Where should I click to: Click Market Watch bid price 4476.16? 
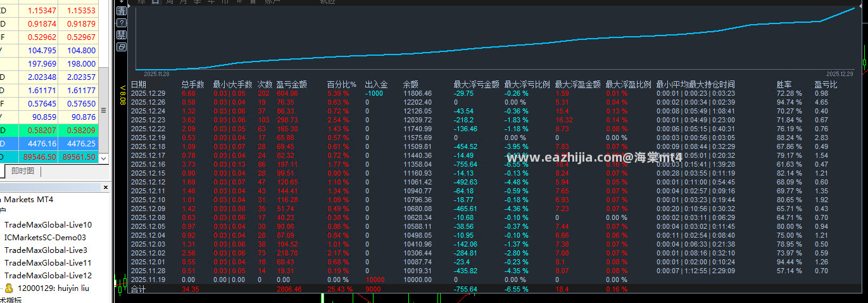tap(42, 144)
